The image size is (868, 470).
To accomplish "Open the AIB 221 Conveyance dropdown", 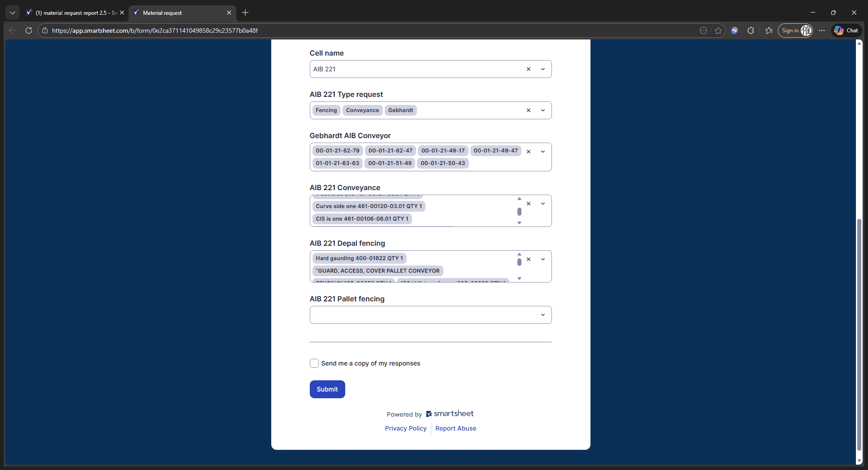I will 543,204.
